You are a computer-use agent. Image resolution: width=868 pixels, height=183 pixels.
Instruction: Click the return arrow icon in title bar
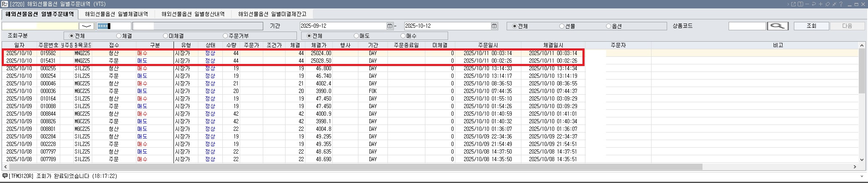tap(814, 4)
